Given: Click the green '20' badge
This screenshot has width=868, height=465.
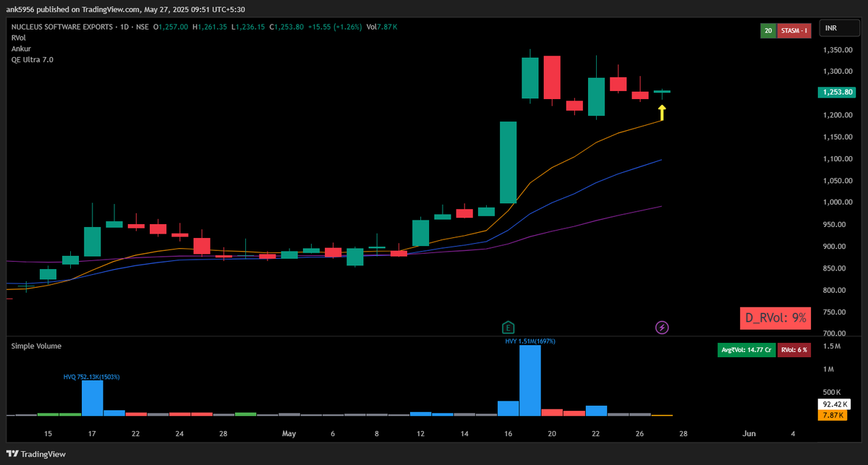Looking at the screenshot, I should point(767,30).
